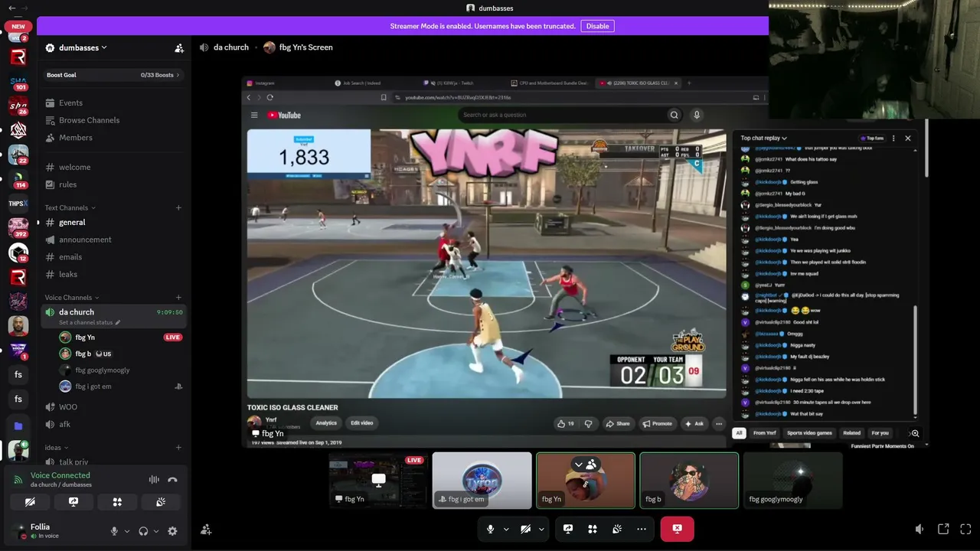This screenshot has height=551, width=980.
Task: Share screen from call control bar
Action: (568, 529)
